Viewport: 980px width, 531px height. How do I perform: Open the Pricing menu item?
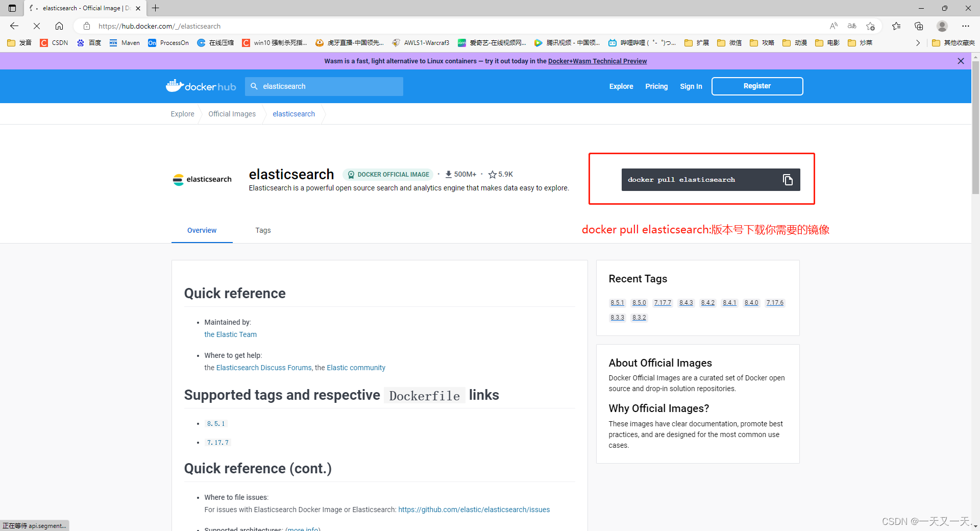tap(656, 86)
